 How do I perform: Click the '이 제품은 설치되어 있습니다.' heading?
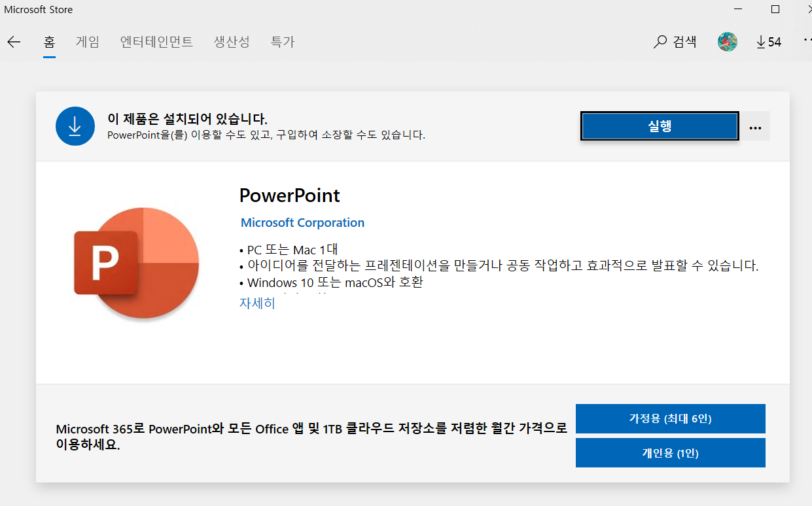coord(187,119)
